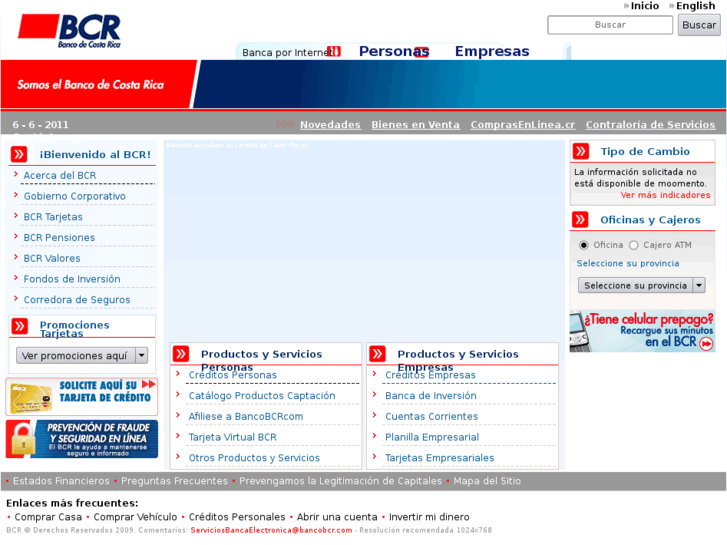Go to the Inicio link
The width and height of the screenshot is (727, 545).
644,6
